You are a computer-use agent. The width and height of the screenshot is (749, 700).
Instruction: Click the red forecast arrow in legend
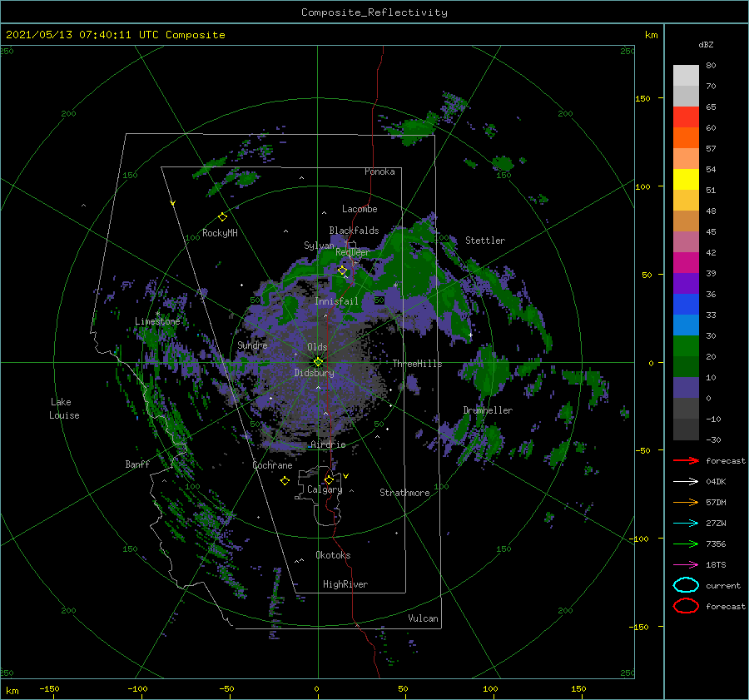point(686,460)
